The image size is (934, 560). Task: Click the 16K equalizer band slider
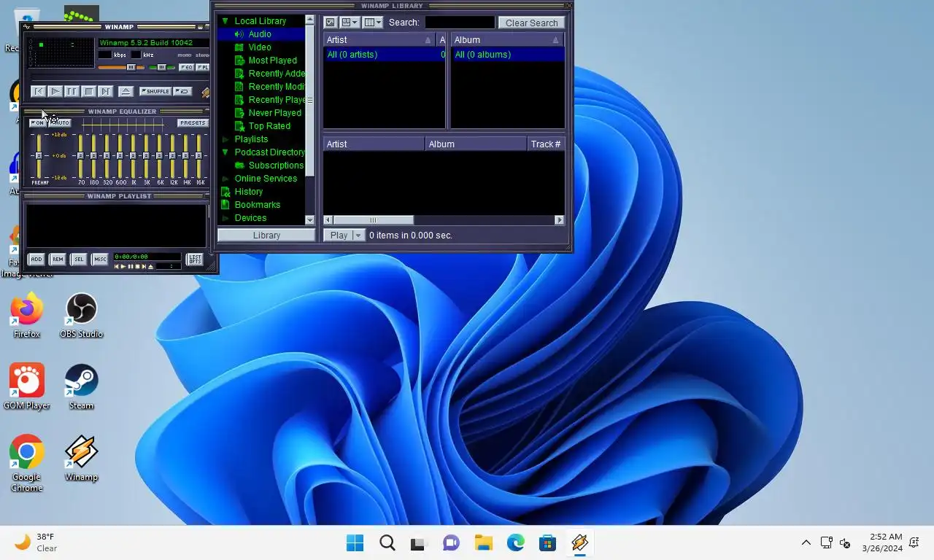click(x=198, y=156)
